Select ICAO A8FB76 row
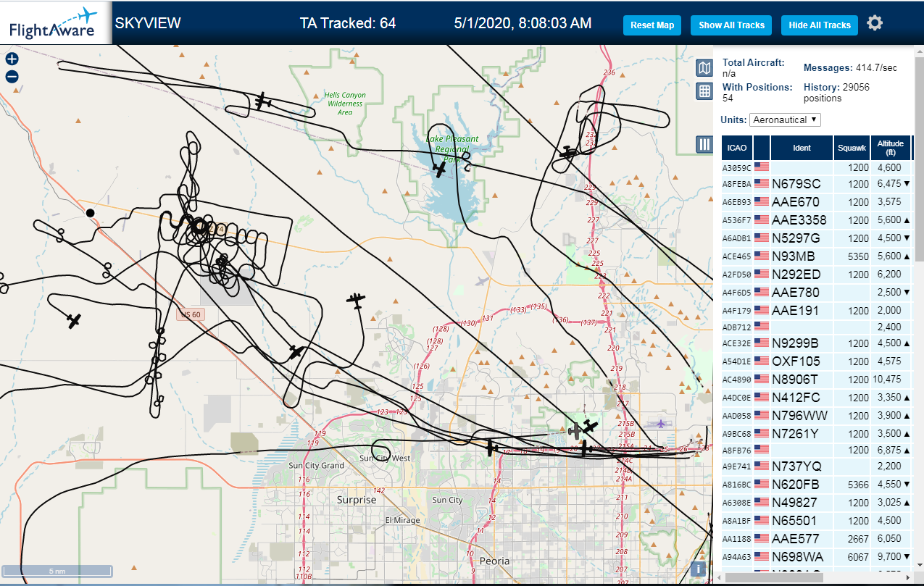The height and width of the screenshot is (586, 924). [x=816, y=450]
